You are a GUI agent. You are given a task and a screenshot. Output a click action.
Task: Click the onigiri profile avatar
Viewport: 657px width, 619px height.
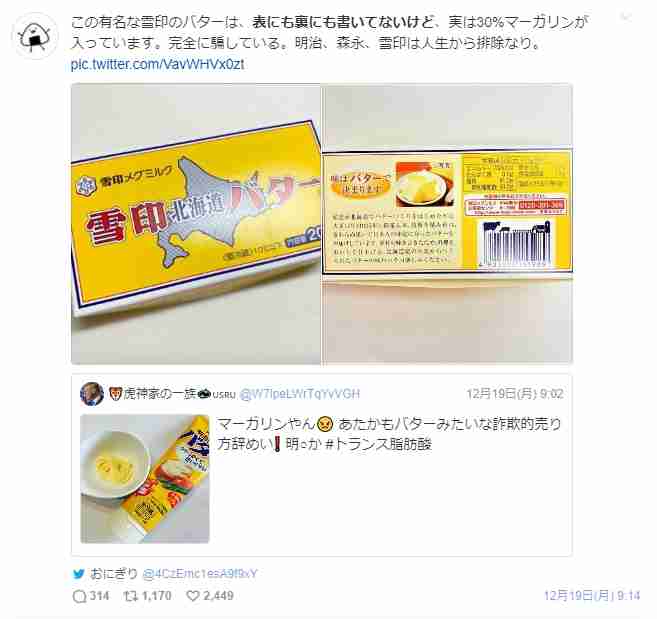tap(35, 36)
